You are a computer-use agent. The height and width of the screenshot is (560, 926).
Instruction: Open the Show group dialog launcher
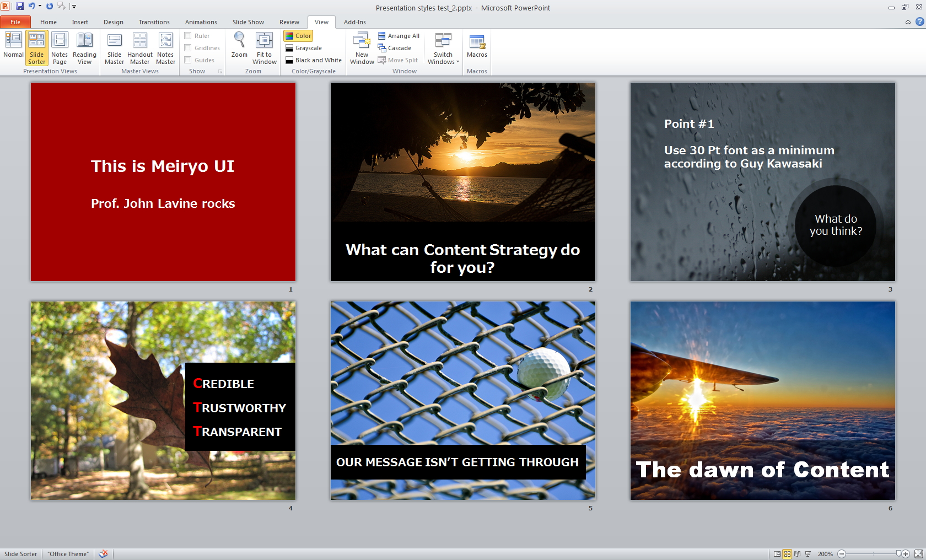[x=220, y=72]
